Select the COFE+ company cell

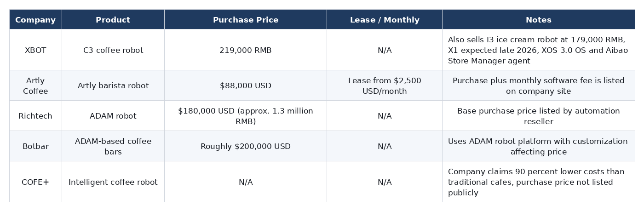point(35,182)
